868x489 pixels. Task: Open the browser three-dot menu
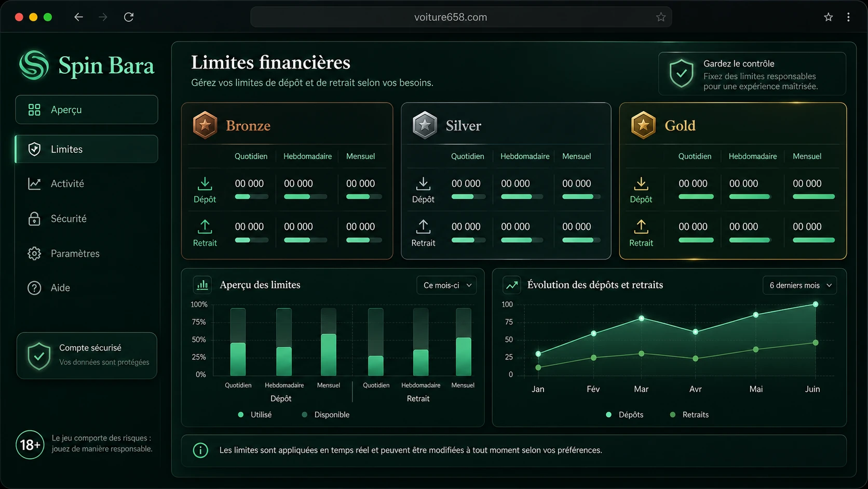click(848, 17)
